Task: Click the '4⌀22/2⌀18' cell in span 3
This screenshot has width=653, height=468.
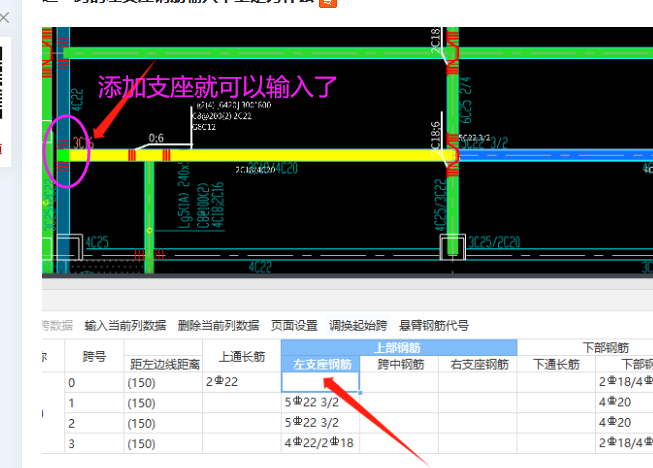Action: 320,443
